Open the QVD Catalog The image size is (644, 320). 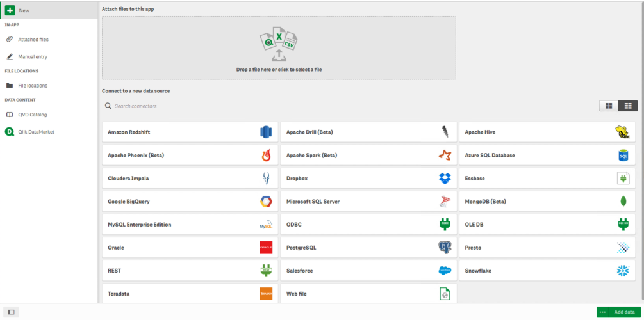click(32, 115)
